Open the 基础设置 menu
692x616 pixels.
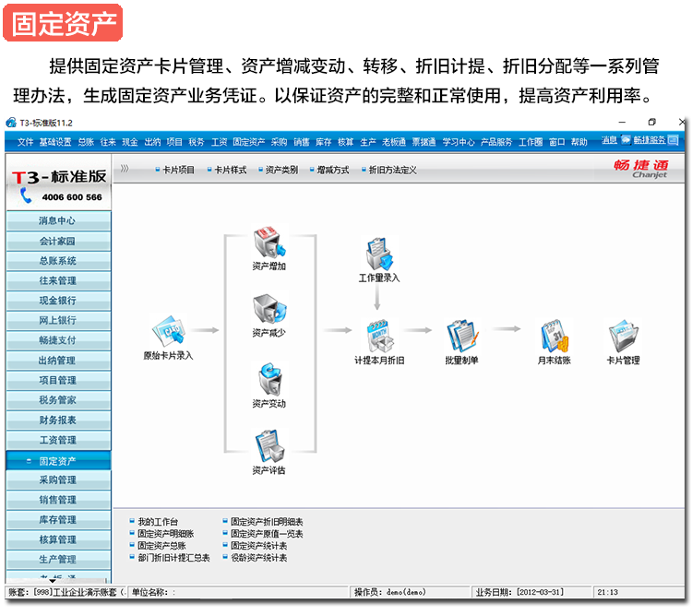coord(55,142)
